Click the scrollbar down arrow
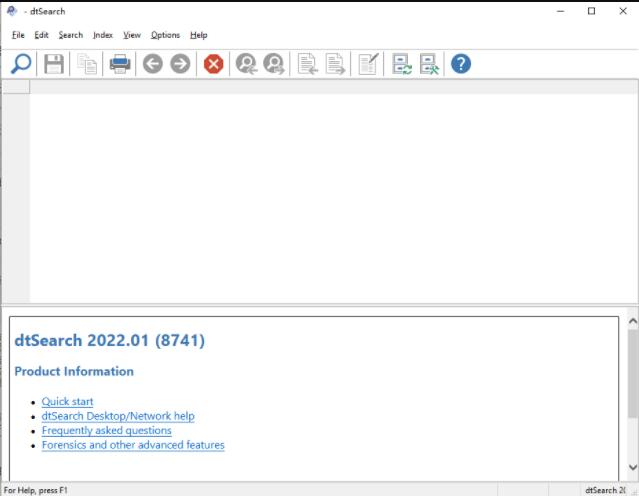639x496 pixels. (632, 467)
